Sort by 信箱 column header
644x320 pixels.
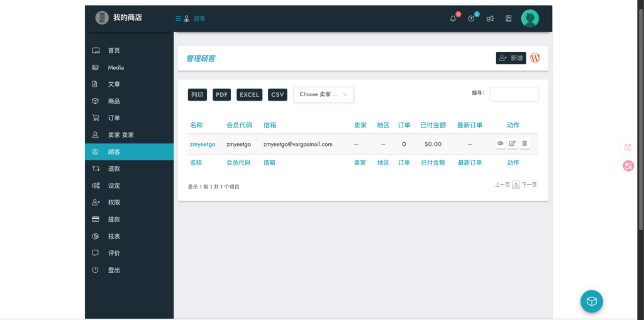269,125
